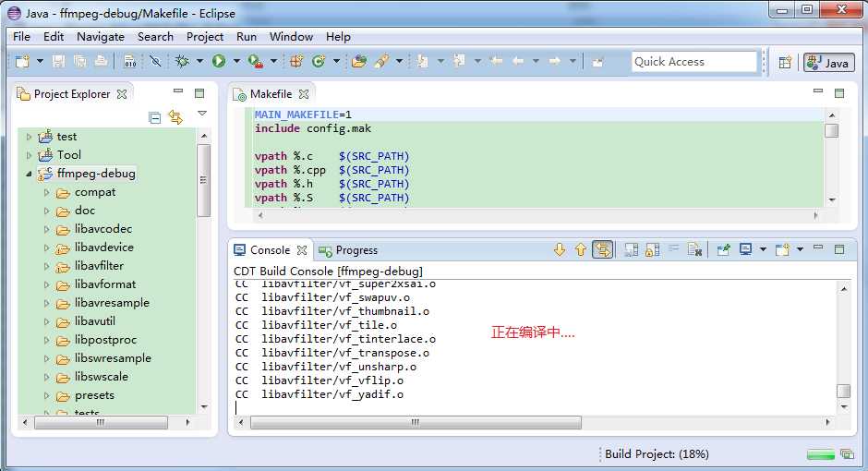Click the Build Project progress bar
This screenshot has width=868, height=471.
tap(821, 455)
